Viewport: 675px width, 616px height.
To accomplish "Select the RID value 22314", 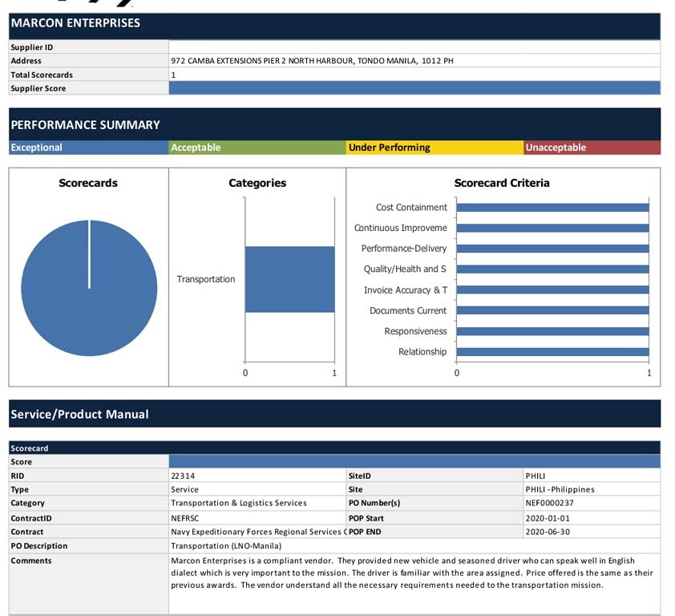I will (183, 476).
